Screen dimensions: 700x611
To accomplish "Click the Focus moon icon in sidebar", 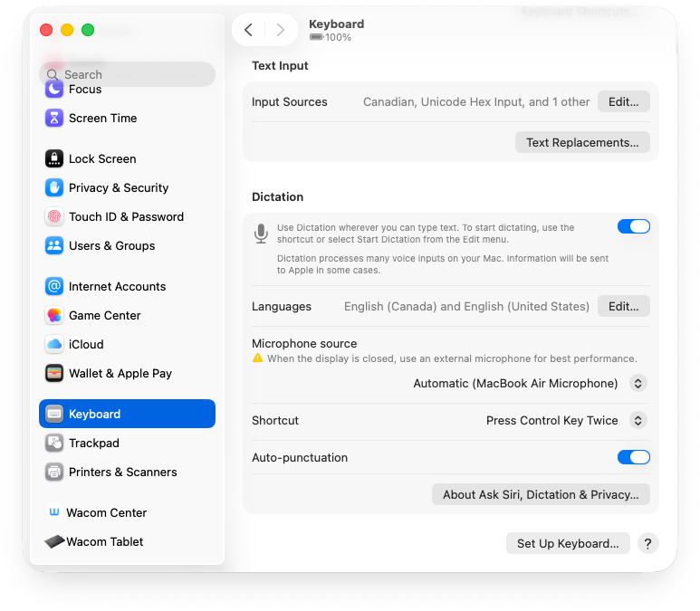I will tap(54, 90).
